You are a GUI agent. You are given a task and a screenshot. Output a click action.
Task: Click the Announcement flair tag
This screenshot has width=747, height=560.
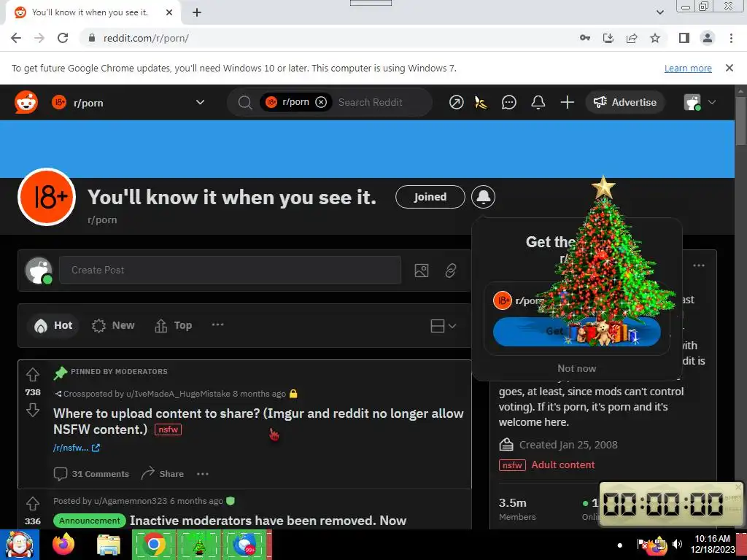pyautogui.click(x=90, y=521)
